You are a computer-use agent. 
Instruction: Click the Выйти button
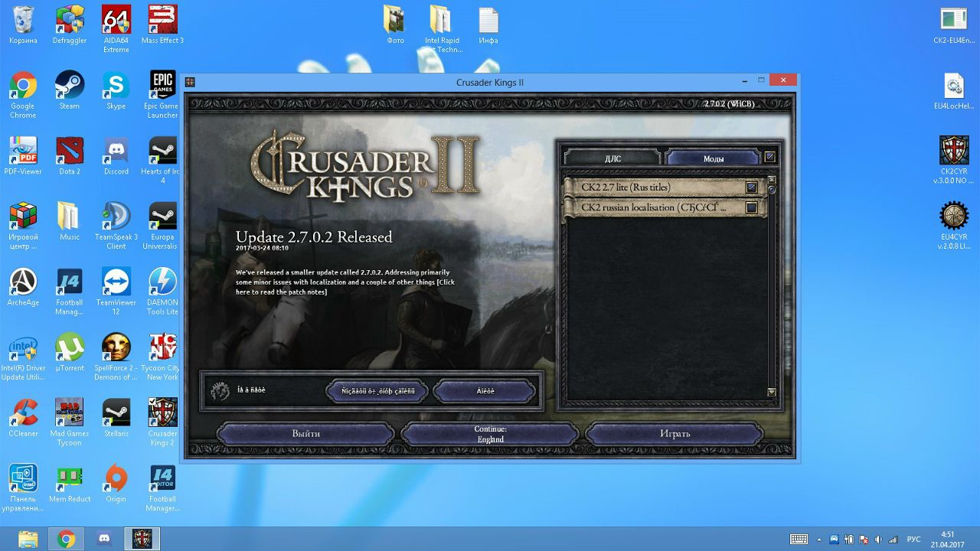(x=306, y=434)
